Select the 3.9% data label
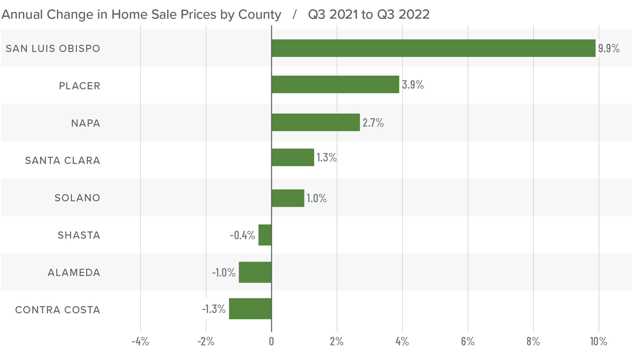Viewport: 632px width, 364px height. click(x=413, y=85)
